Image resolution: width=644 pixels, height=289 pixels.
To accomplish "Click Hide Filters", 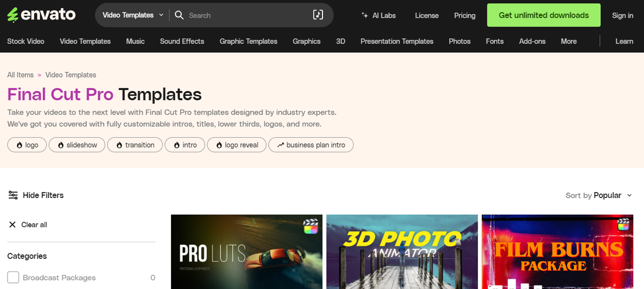I will (x=43, y=195).
